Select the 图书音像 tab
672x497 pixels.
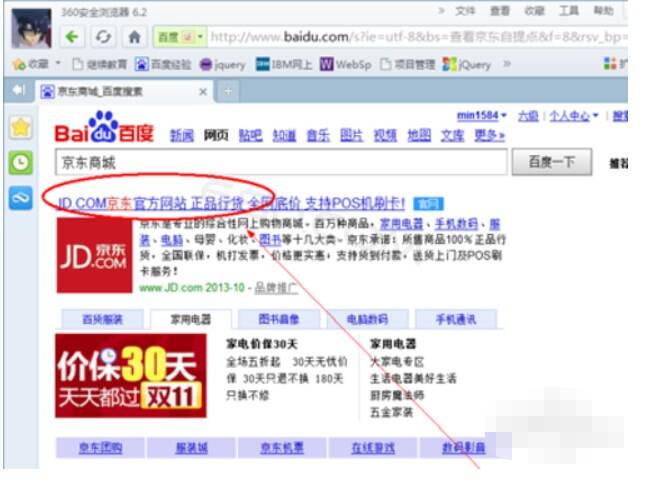coord(279,319)
